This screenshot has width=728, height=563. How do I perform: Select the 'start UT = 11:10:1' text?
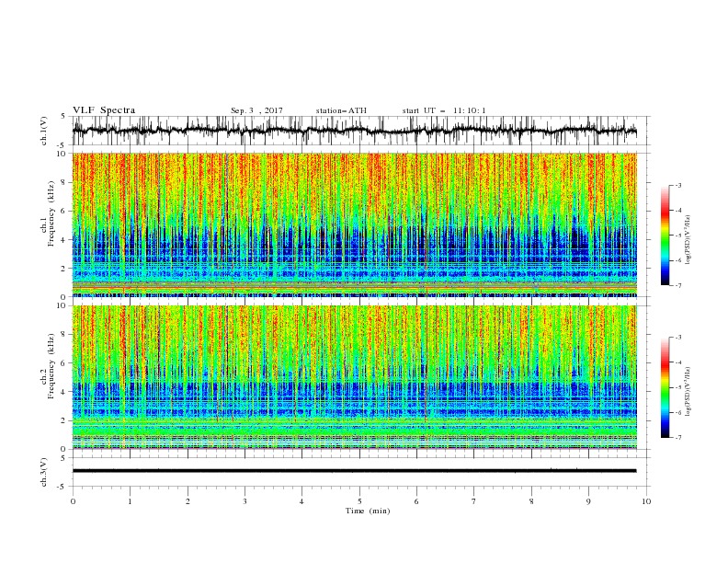[444, 110]
